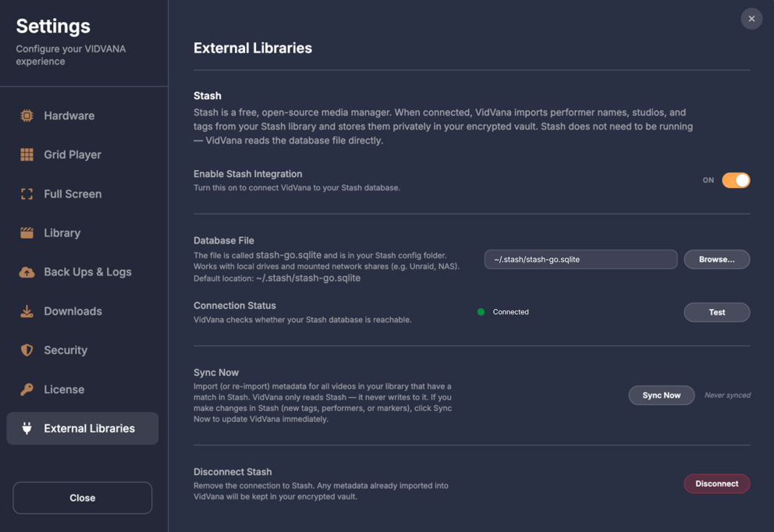Disable the Stash Integration toggle
The height and width of the screenshot is (532, 774).
point(735,180)
